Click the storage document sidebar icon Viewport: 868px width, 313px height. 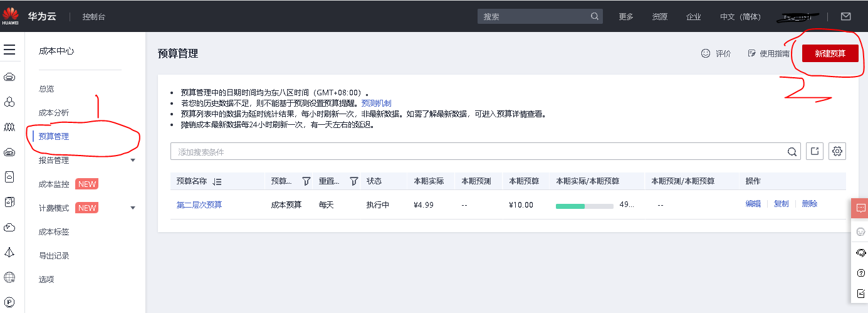click(x=9, y=177)
